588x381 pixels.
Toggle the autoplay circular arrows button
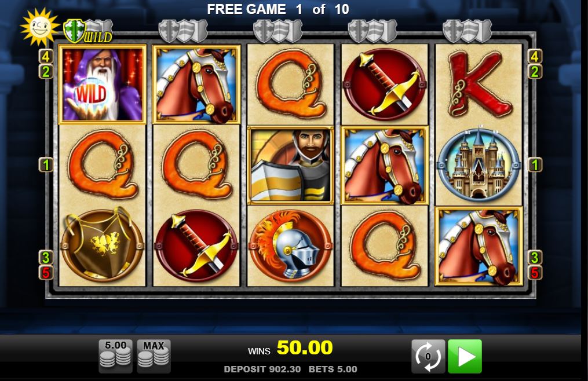click(x=428, y=356)
